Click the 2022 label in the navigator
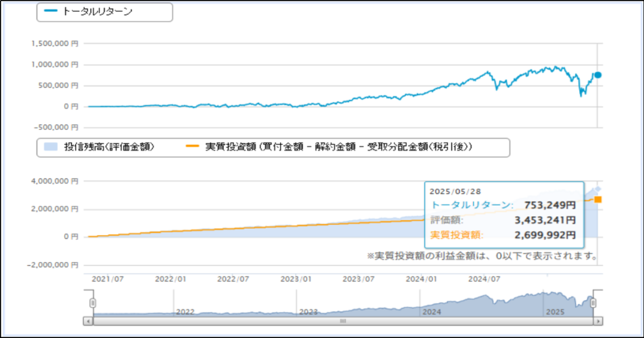Viewport: 644px width, 338px height. tap(186, 312)
